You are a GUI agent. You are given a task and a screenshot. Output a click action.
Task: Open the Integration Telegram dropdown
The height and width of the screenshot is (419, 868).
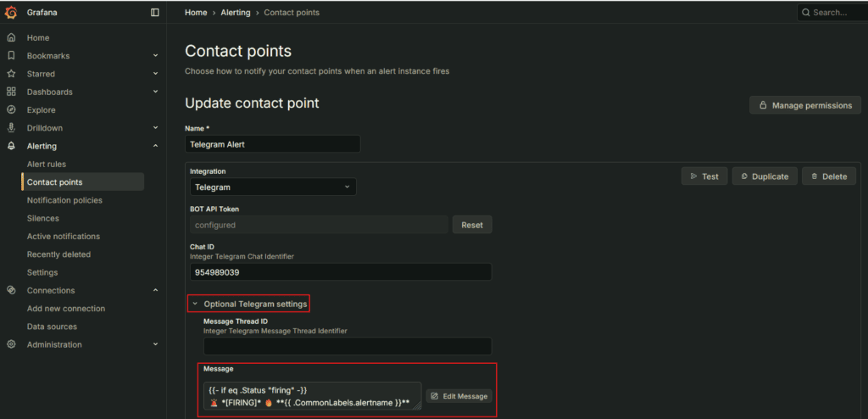pyautogui.click(x=273, y=187)
